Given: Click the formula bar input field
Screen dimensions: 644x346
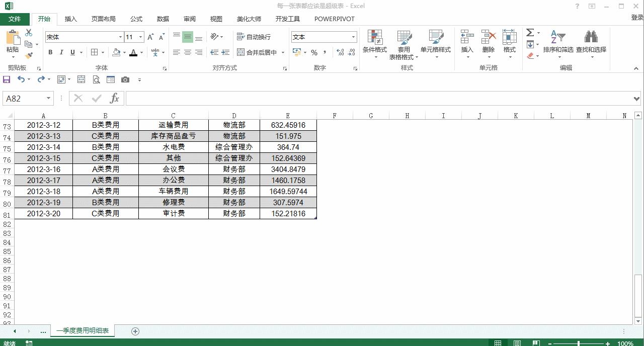Looking at the screenshot, I should tap(379, 99).
